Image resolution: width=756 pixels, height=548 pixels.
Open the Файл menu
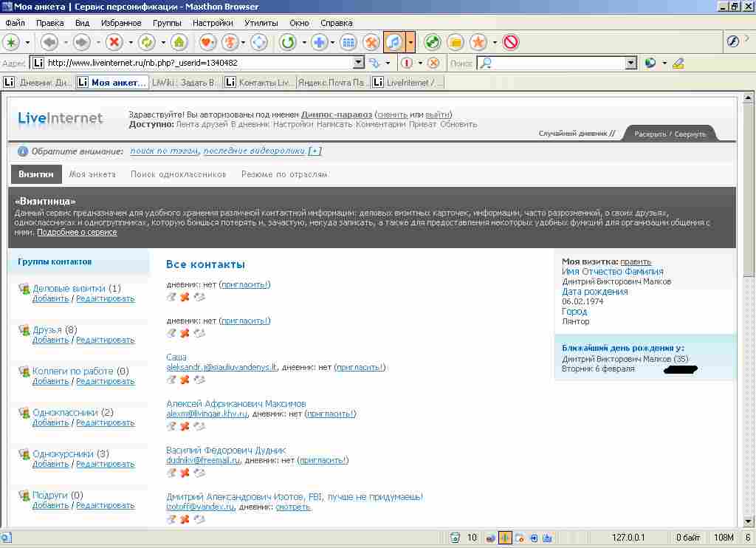[x=16, y=23]
